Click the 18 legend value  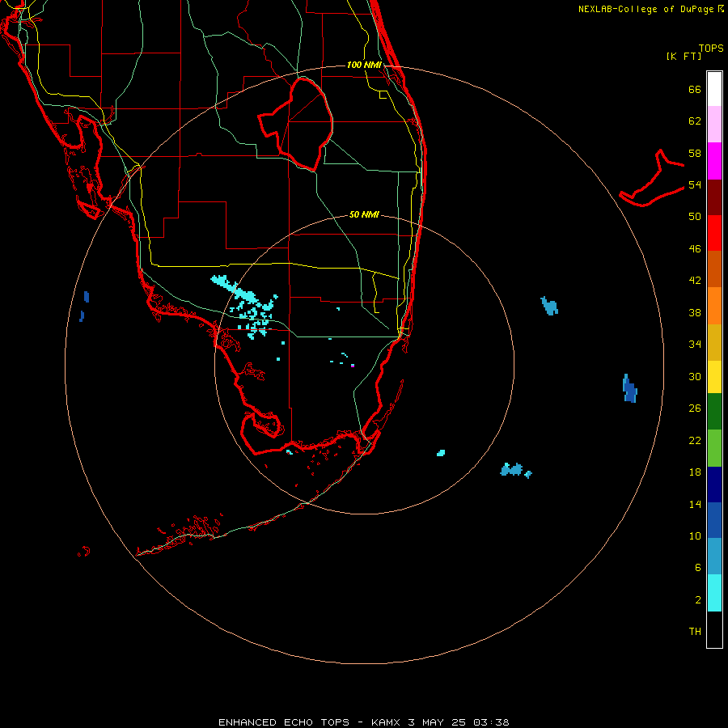pos(695,472)
